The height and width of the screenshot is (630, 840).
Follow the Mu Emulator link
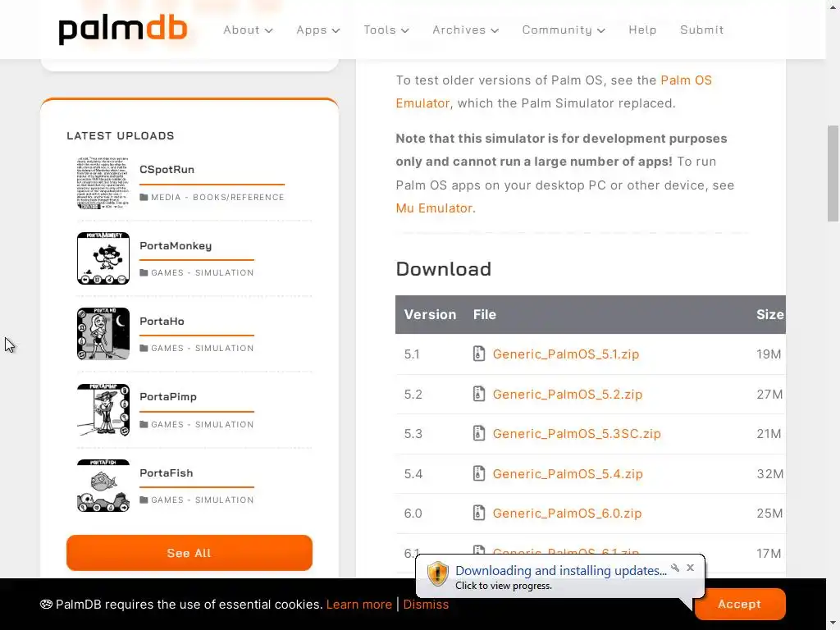tap(435, 208)
